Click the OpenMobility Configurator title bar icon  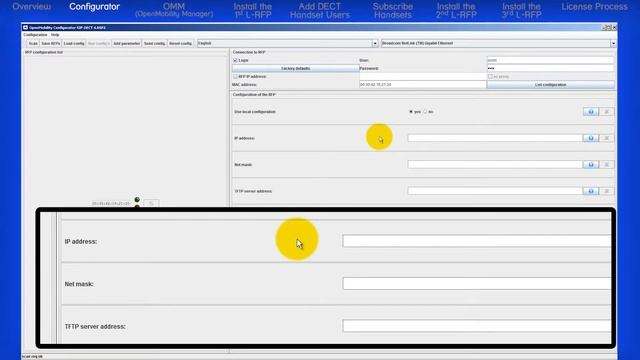point(25,27)
